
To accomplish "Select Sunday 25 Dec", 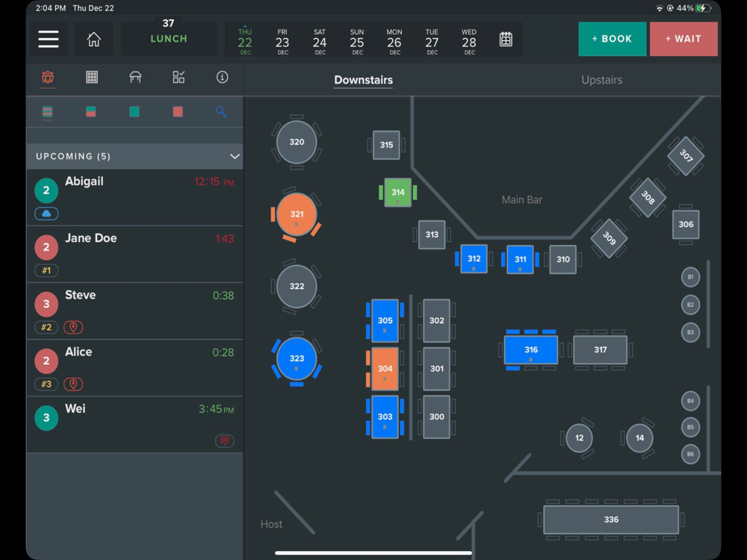I will pyautogui.click(x=357, y=42).
